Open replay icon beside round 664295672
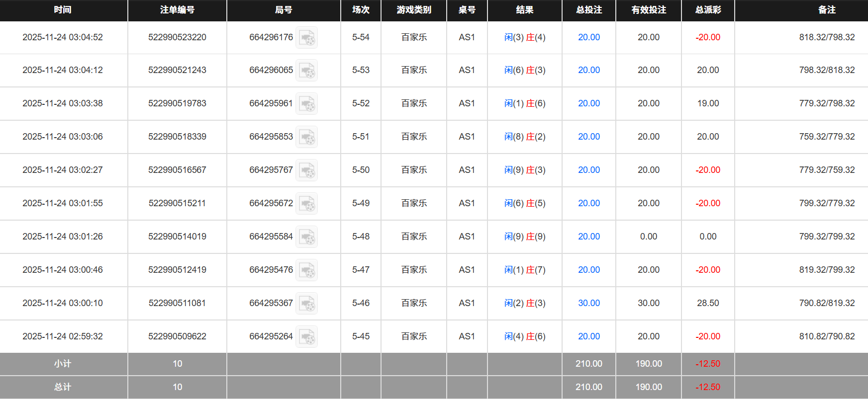This screenshot has height=399, width=868. pyautogui.click(x=306, y=204)
